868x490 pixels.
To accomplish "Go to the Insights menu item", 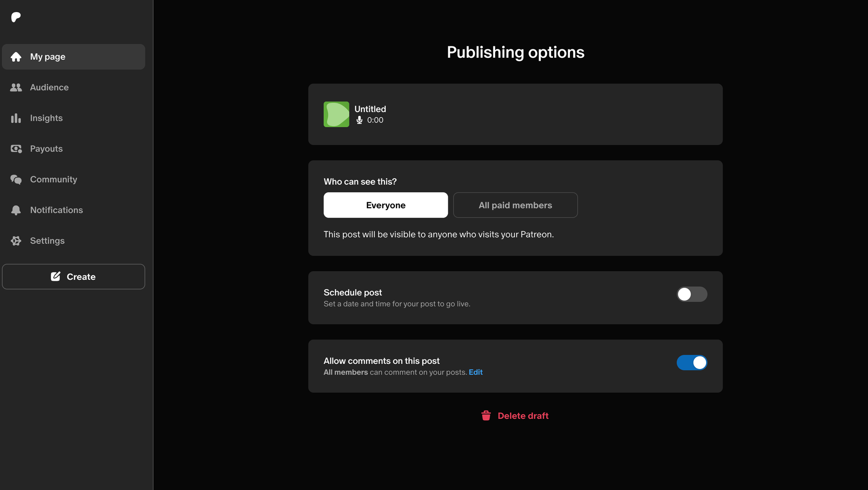I will pos(46,118).
